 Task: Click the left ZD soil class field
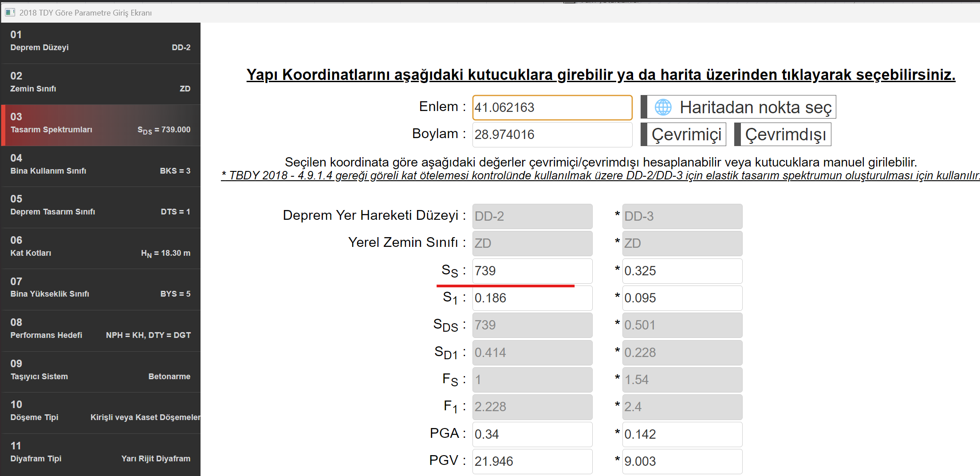(x=532, y=243)
